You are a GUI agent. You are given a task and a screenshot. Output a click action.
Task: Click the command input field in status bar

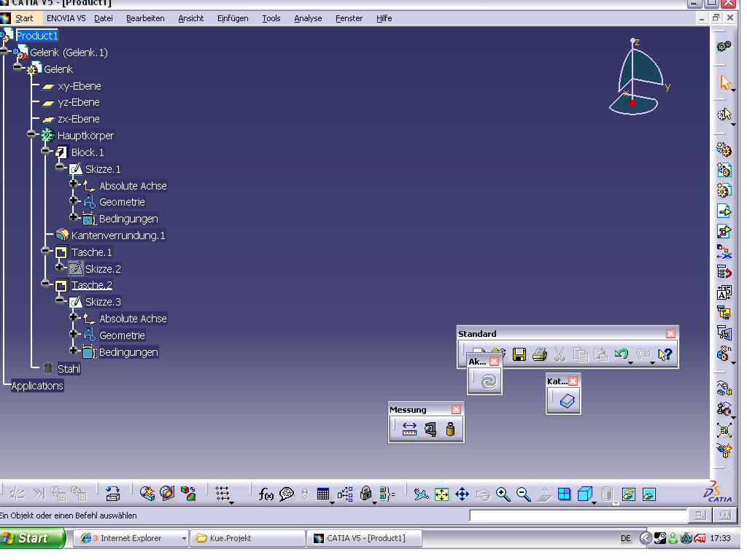578,516
